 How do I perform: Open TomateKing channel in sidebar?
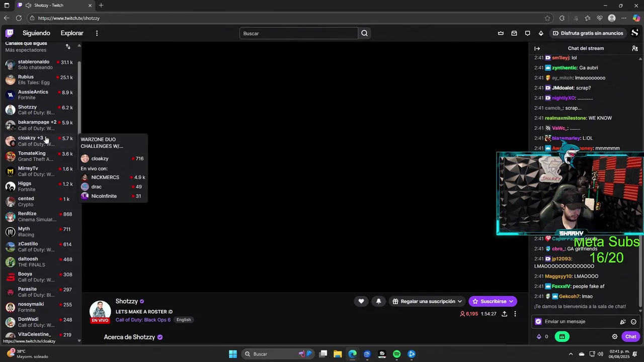[39, 156]
